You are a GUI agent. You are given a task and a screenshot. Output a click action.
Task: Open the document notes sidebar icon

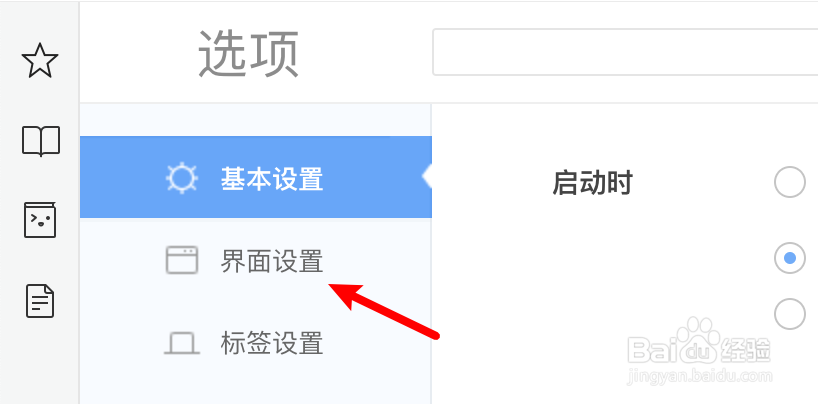click(40, 301)
